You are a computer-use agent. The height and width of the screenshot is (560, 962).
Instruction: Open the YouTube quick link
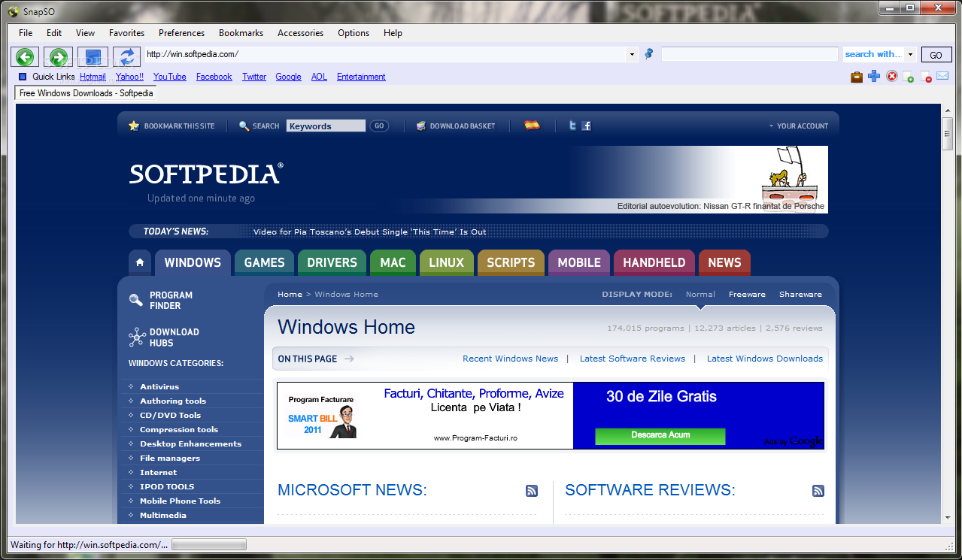169,77
